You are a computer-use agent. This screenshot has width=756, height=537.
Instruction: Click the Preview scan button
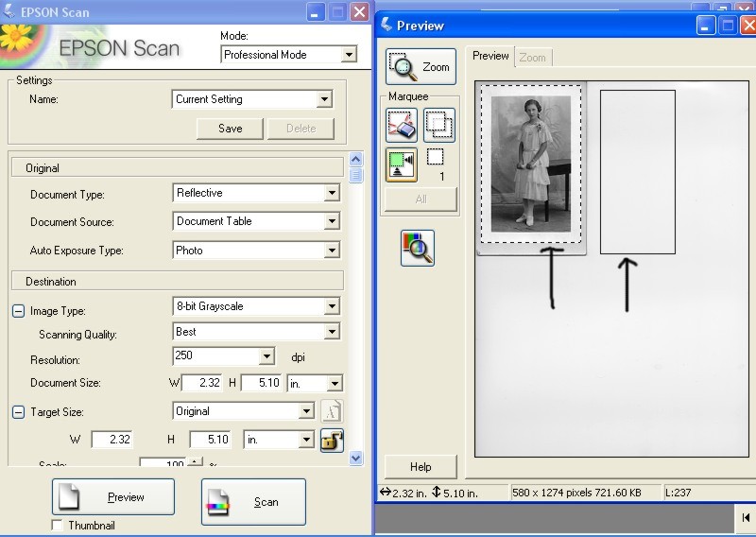(x=113, y=497)
